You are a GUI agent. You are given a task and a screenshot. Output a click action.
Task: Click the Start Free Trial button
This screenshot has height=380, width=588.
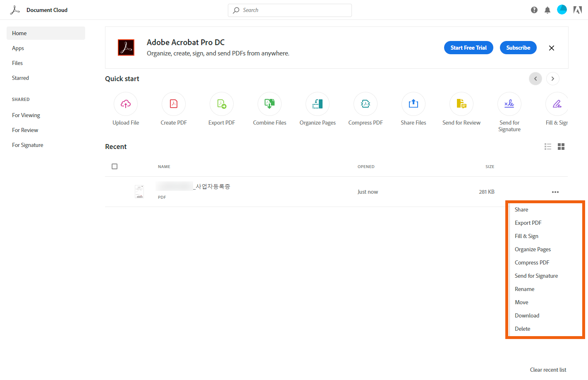469,48
